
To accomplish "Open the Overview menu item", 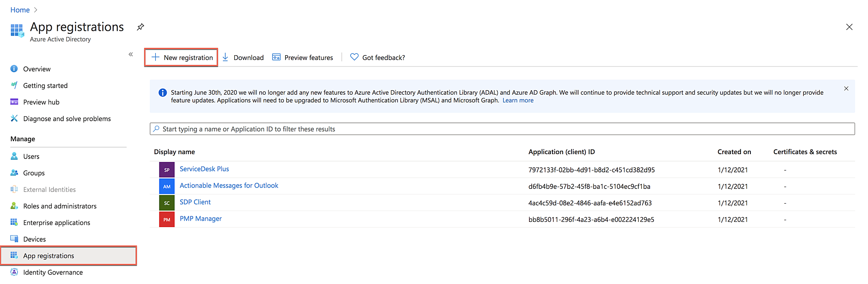I will pyautogui.click(x=36, y=69).
